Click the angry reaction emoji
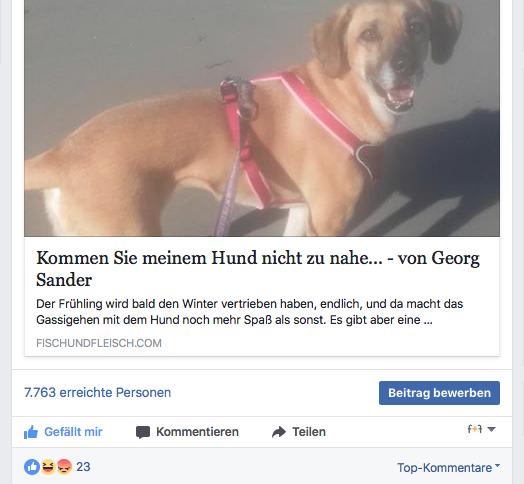Image resolution: width=524 pixels, height=484 pixels. (x=64, y=467)
